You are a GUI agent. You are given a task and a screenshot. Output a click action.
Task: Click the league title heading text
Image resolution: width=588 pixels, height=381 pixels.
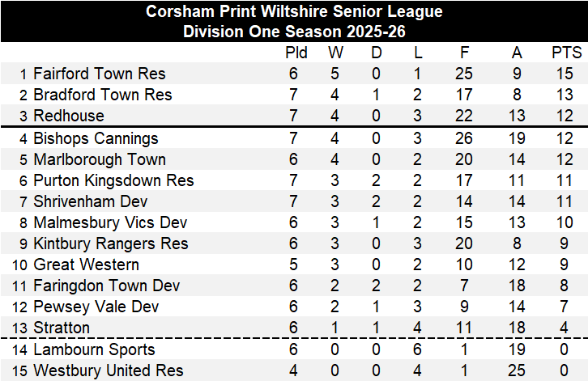click(x=294, y=12)
